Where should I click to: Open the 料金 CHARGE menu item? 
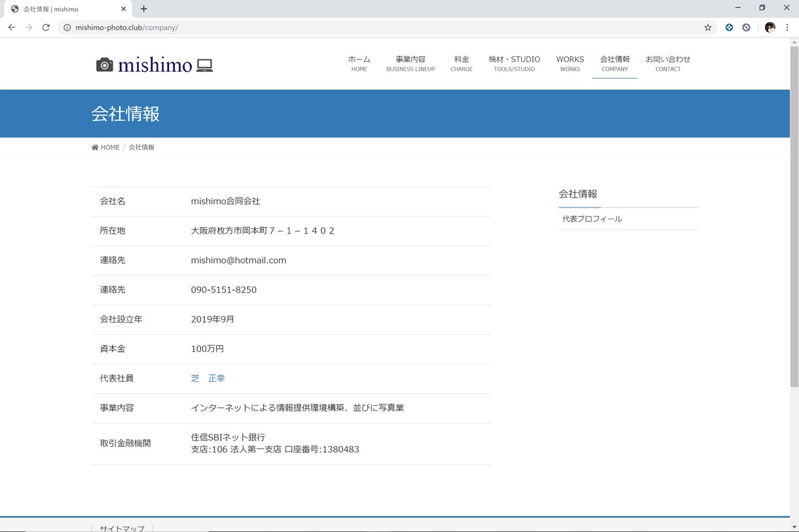[462, 63]
